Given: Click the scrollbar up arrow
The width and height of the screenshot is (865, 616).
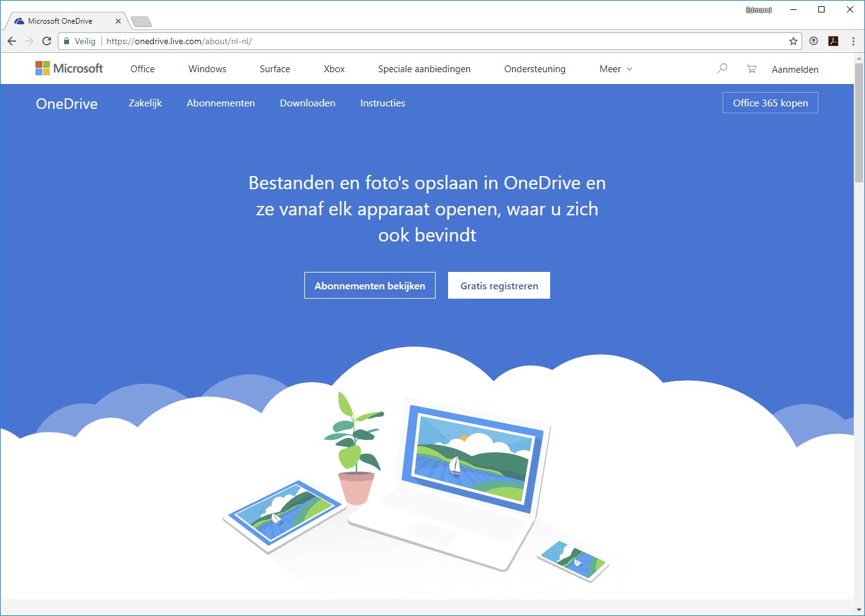Looking at the screenshot, I should (x=859, y=58).
